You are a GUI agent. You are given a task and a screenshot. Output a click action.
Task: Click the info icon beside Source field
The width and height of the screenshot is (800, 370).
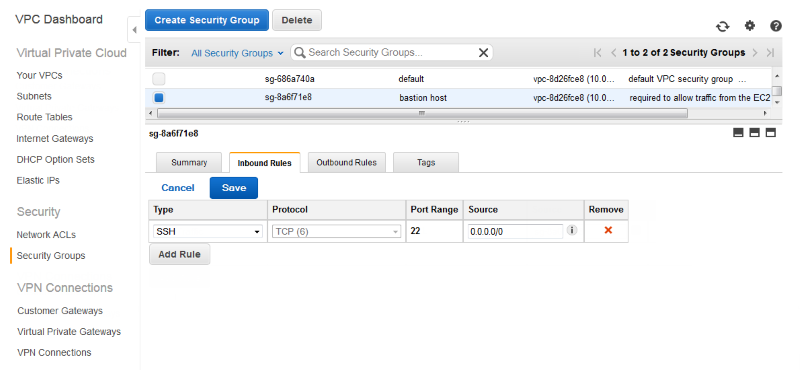(x=572, y=231)
